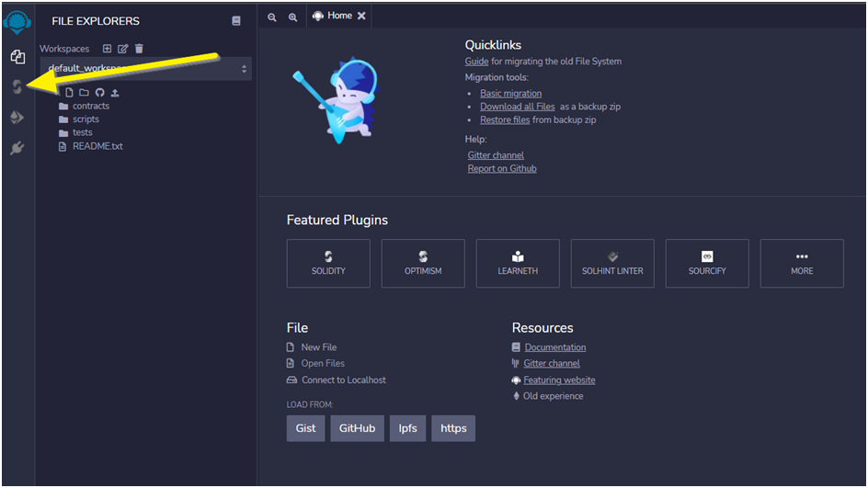Open the Solidity compiler sidebar icon

(x=17, y=87)
